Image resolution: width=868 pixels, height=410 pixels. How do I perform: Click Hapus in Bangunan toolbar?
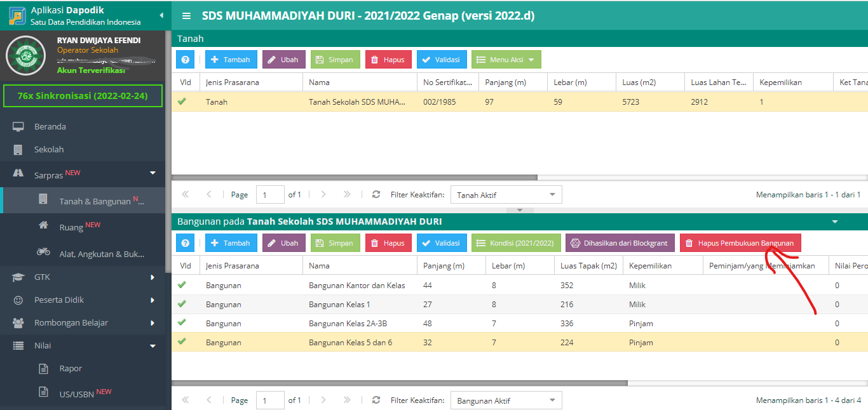[388, 243]
